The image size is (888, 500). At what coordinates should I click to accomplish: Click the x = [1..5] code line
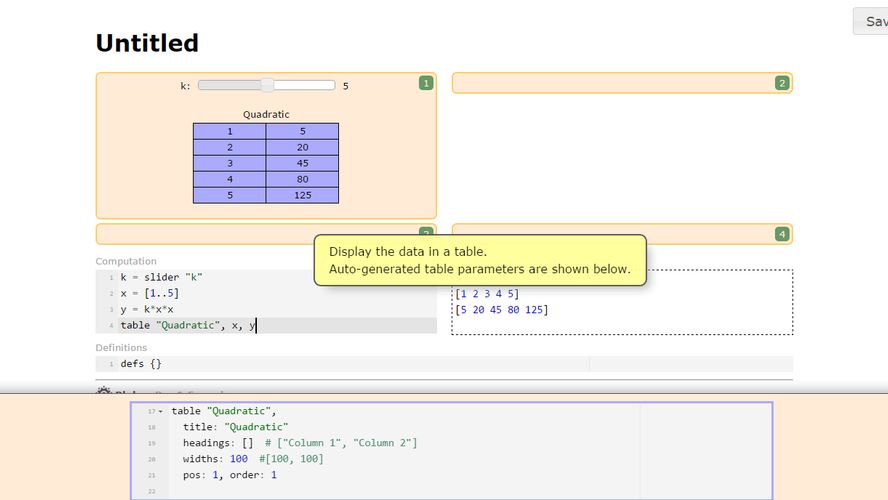(150, 293)
